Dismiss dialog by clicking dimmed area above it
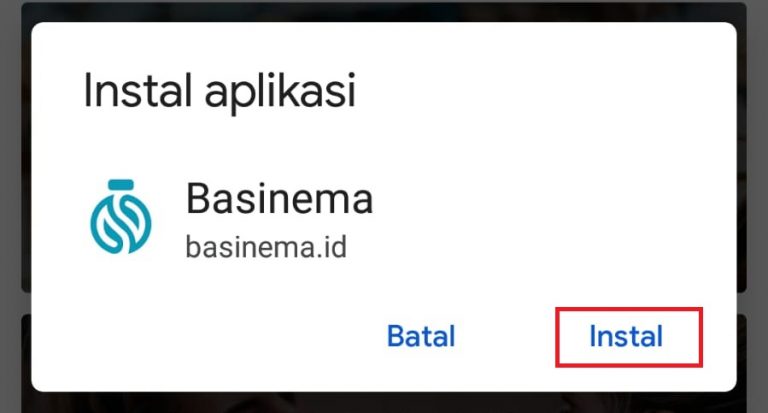The image size is (768, 413). tap(384, 11)
